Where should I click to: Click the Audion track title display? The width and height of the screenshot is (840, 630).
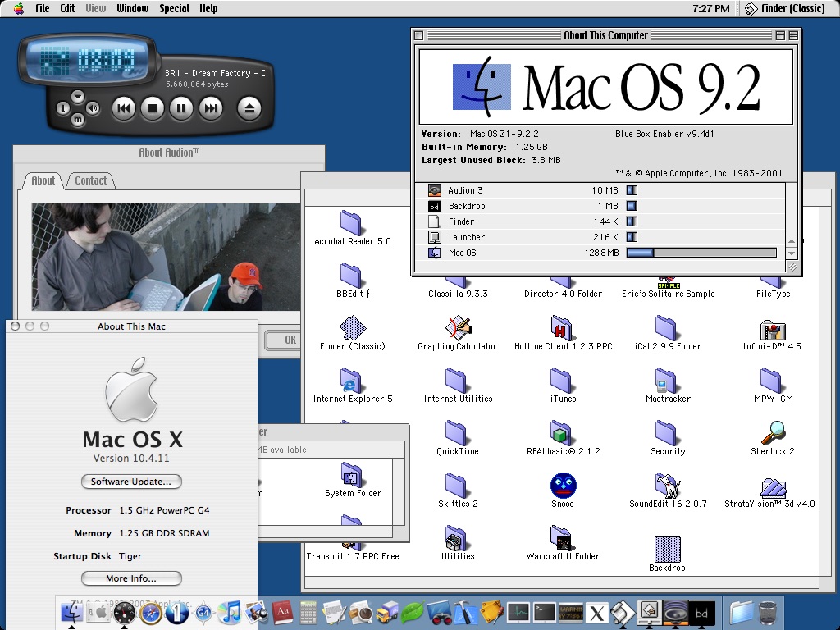click(216, 73)
